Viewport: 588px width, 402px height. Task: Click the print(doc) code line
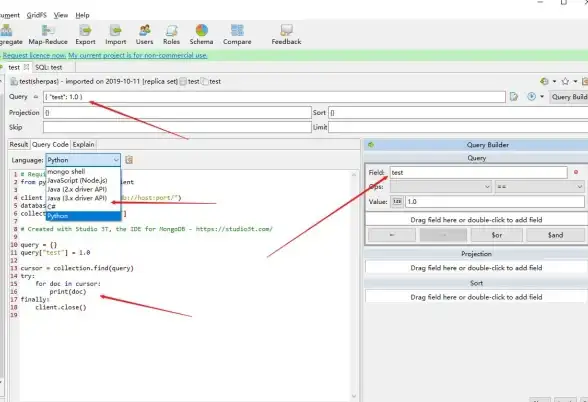click(x=68, y=292)
